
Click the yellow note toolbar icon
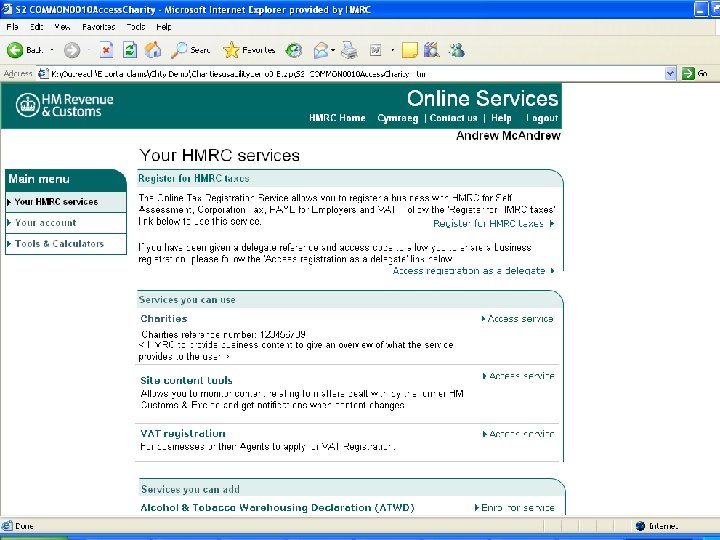[410, 50]
